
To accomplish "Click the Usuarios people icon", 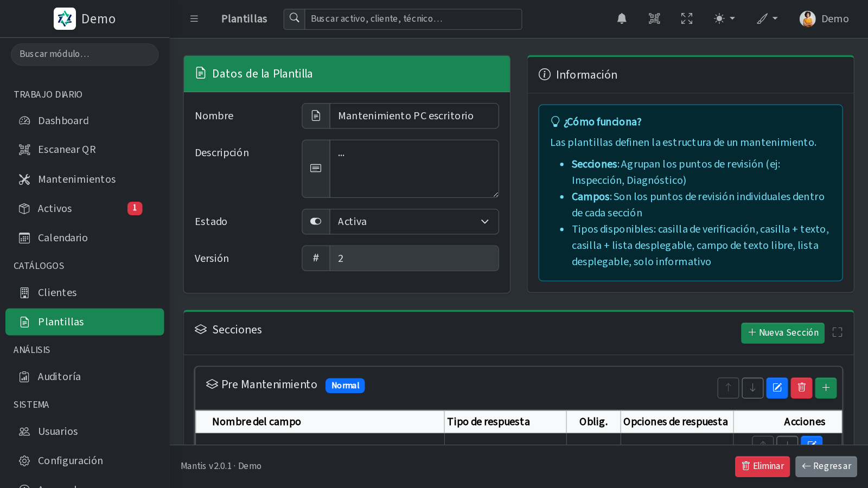I will coord(24,431).
